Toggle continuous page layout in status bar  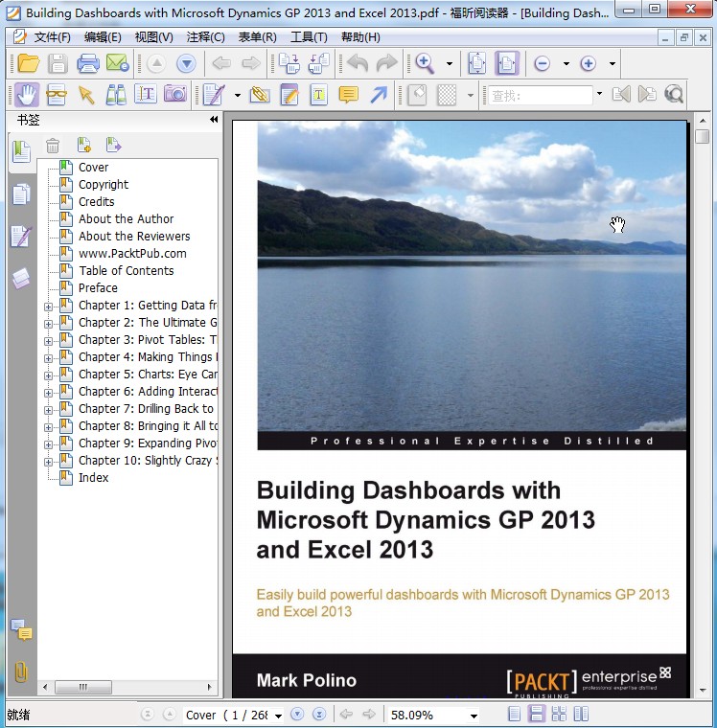(x=538, y=715)
